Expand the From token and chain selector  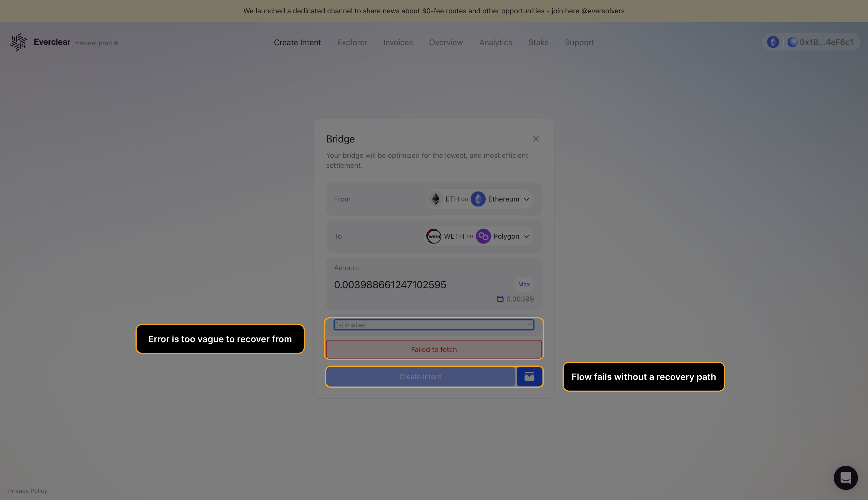(x=480, y=199)
